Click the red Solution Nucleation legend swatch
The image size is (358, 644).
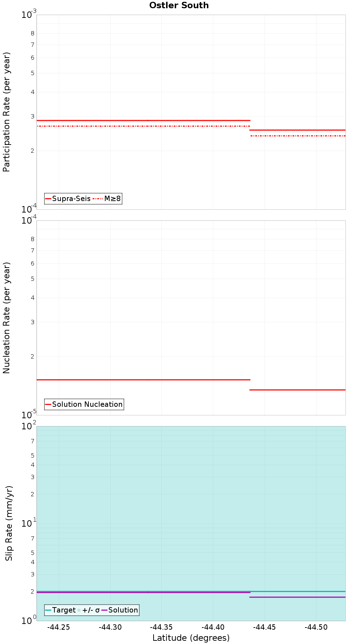pyautogui.click(x=48, y=404)
